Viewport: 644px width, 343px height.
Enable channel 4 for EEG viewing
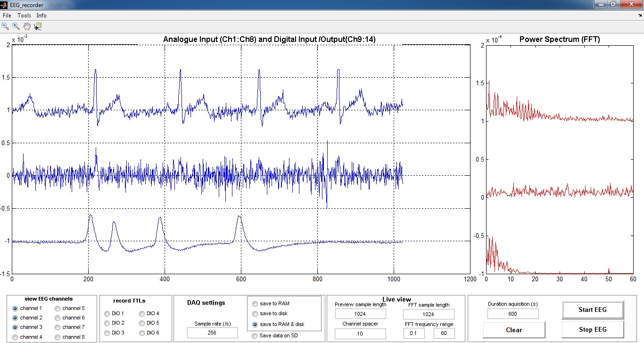point(16,337)
